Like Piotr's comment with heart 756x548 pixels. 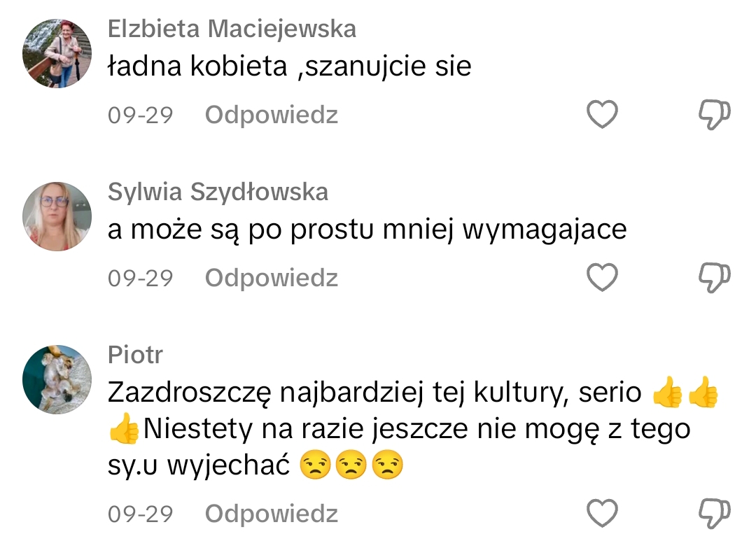[x=602, y=514]
